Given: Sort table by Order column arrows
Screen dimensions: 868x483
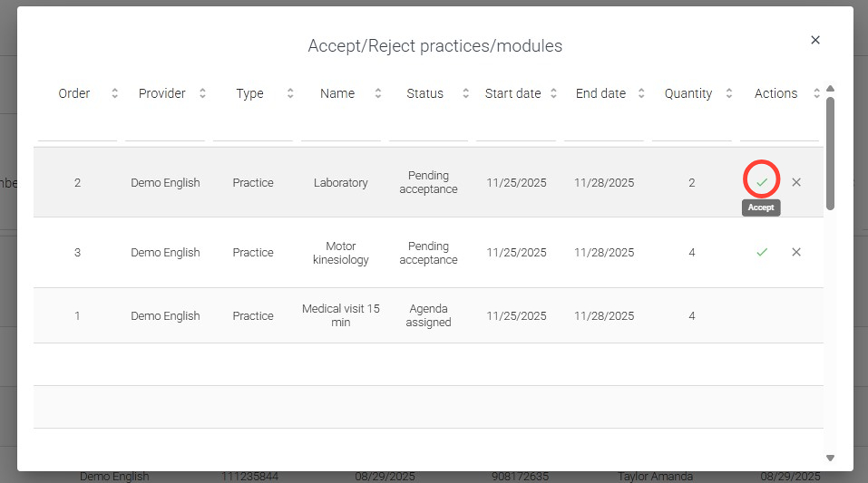Looking at the screenshot, I should (x=114, y=93).
